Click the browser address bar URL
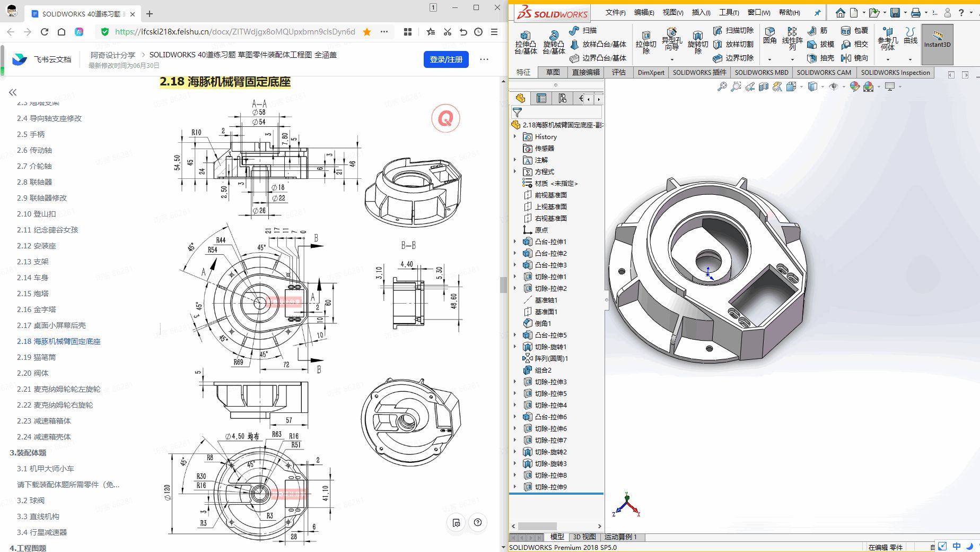The width and height of the screenshot is (980, 552). click(x=235, y=32)
